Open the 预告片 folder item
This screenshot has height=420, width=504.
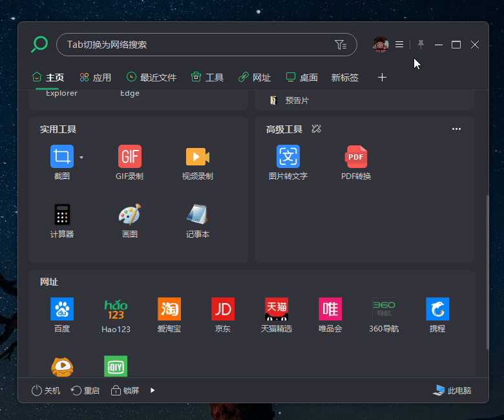[x=289, y=101]
